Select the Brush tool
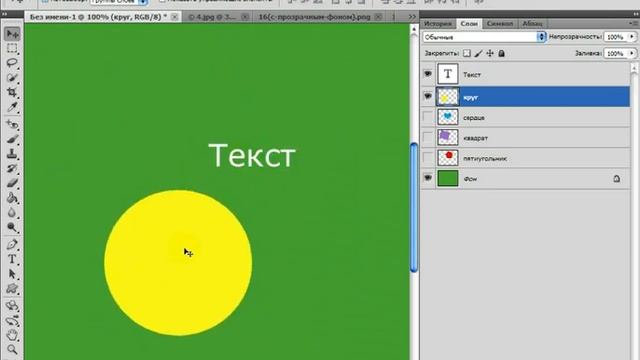 12,139
